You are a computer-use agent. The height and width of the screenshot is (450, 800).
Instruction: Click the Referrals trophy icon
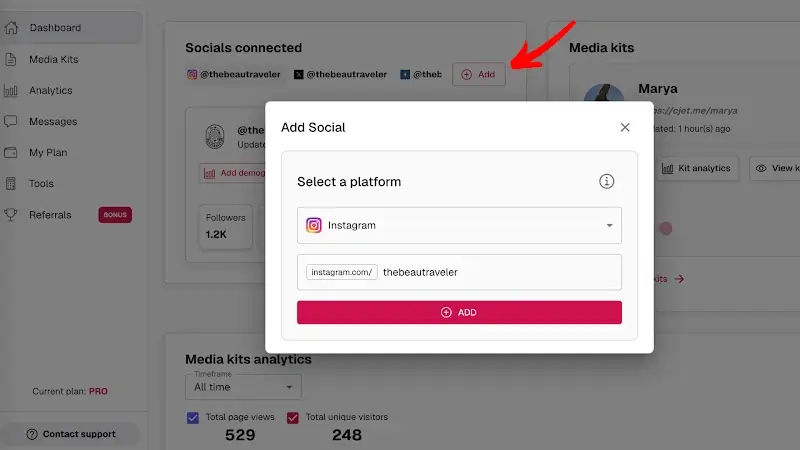tap(12, 214)
